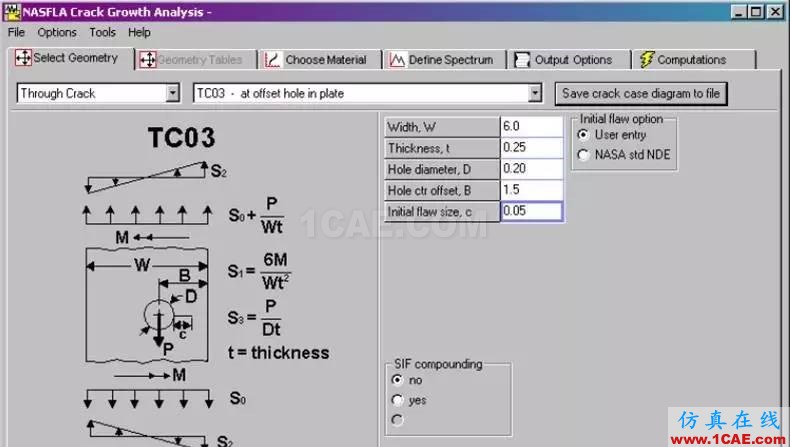Expand the TC03 crack case dropdown
The image size is (790, 447).
click(x=535, y=93)
